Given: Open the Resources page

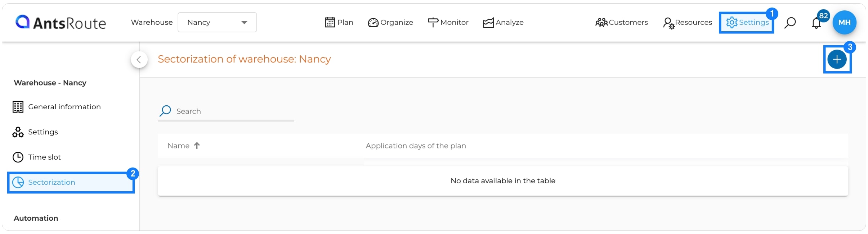Looking at the screenshot, I should click(687, 23).
